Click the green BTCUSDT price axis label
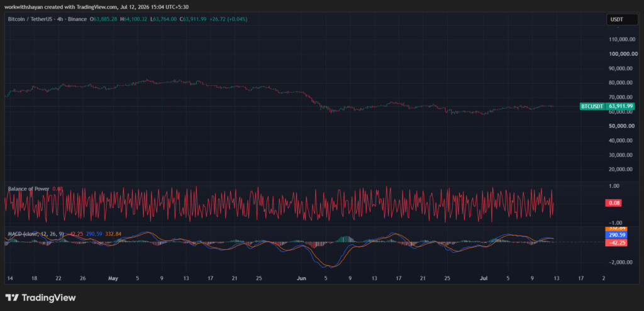This screenshot has height=311, width=644. click(x=592, y=106)
